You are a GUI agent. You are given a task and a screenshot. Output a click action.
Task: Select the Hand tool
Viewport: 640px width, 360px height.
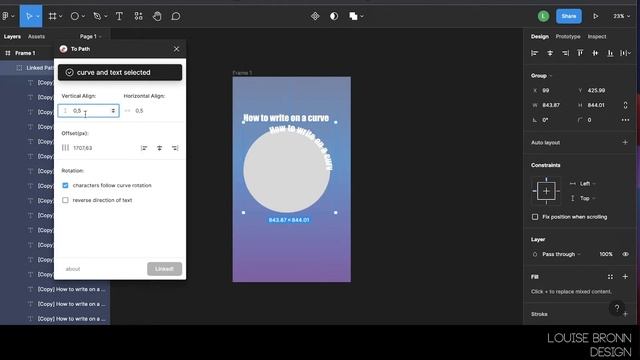pos(157,16)
